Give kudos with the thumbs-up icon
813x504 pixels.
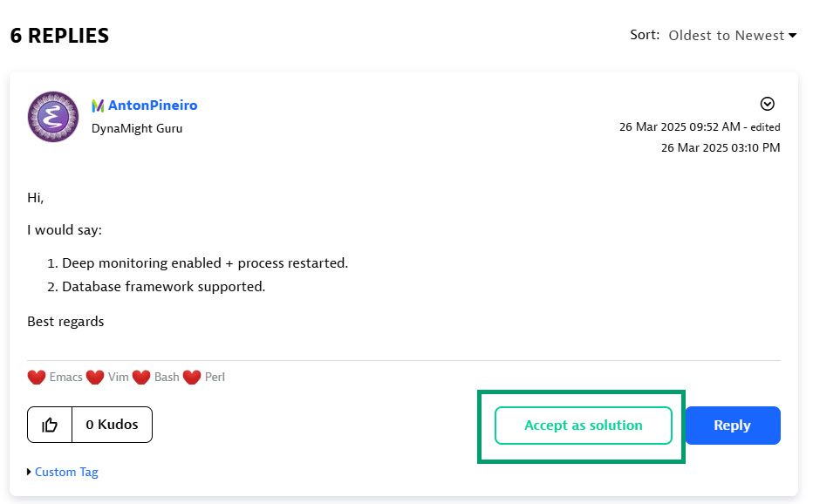[50, 425]
